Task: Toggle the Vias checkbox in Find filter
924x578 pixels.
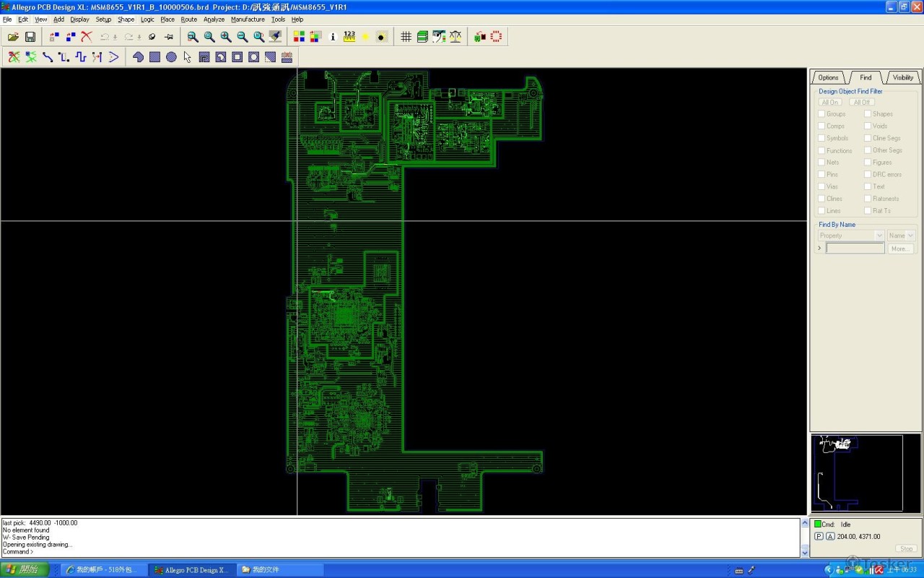Action: pyautogui.click(x=821, y=186)
